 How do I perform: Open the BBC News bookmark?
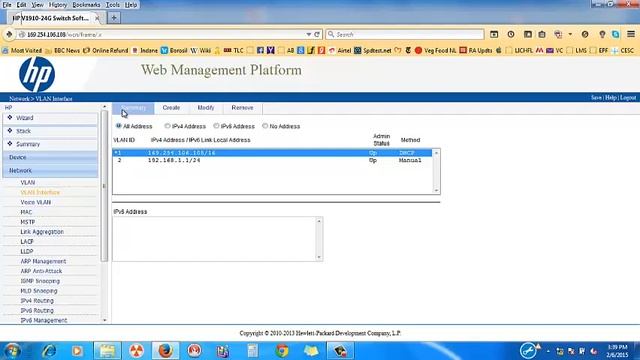62,51
